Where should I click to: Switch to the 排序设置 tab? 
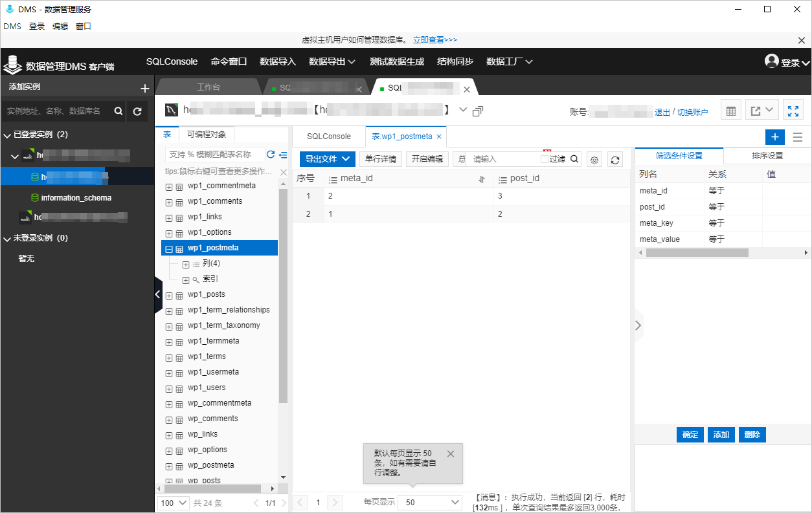[767, 156]
